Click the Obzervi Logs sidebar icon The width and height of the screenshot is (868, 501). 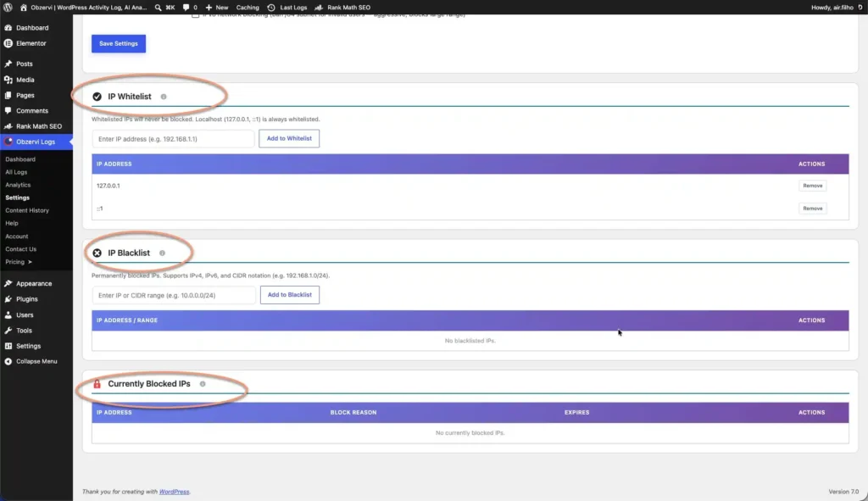pyautogui.click(x=8, y=142)
